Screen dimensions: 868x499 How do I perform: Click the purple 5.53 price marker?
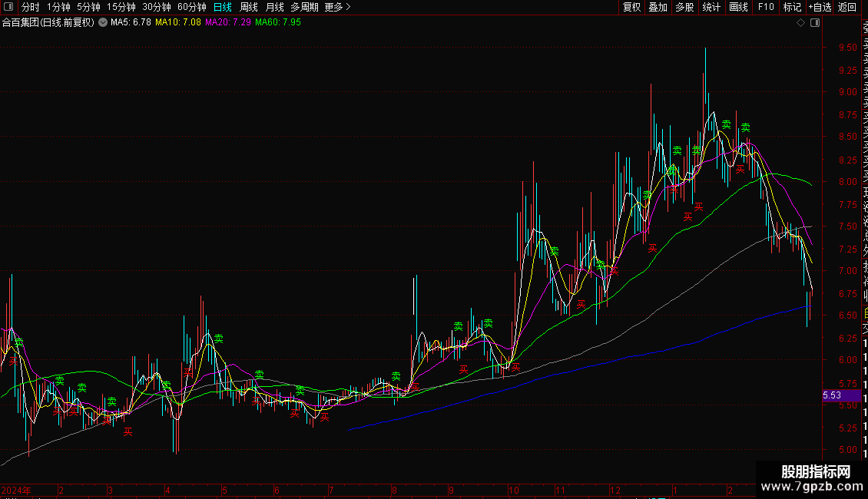click(x=841, y=395)
